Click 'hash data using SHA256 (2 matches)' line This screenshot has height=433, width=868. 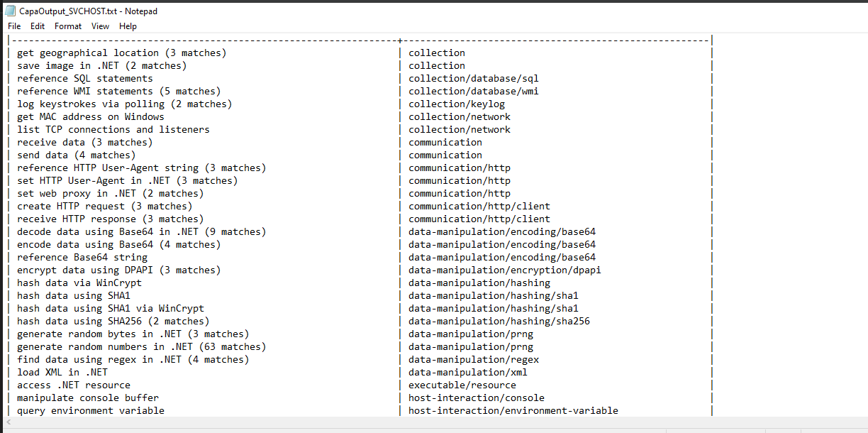pyautogui.click(x=113, y=321)
